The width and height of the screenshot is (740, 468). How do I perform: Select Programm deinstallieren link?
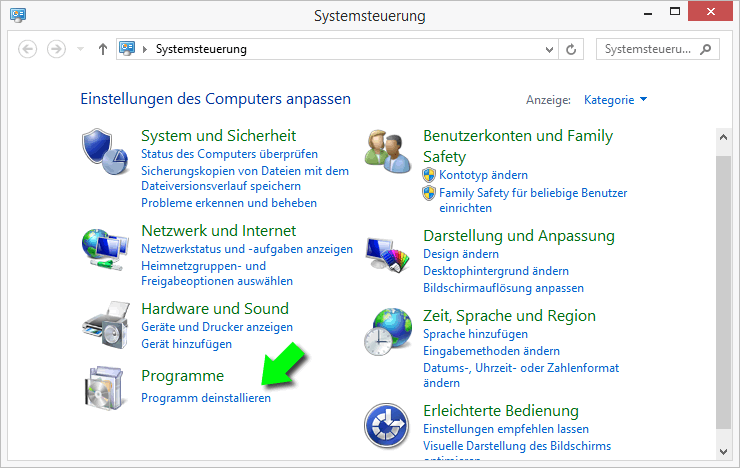coord(206,398)
